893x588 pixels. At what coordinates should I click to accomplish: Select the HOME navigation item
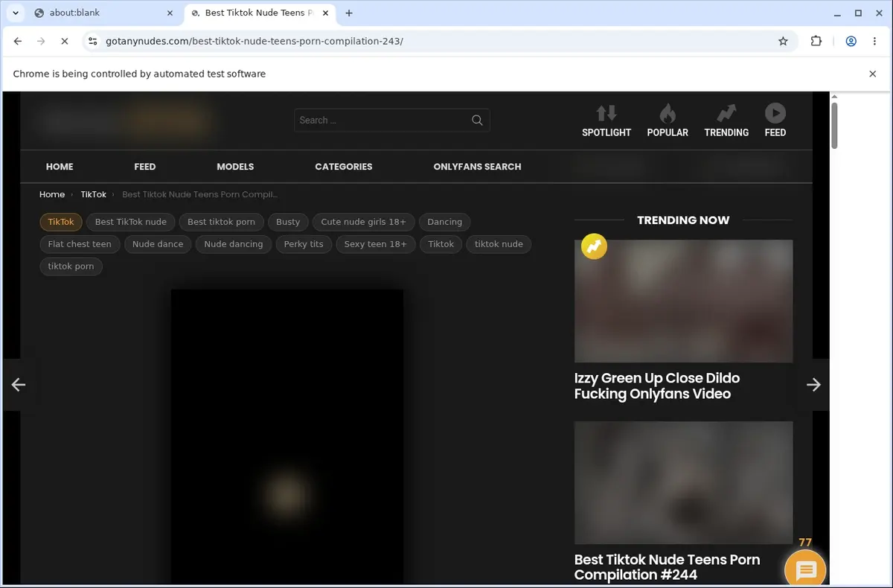pyautogui.click(x=60, y=167)
